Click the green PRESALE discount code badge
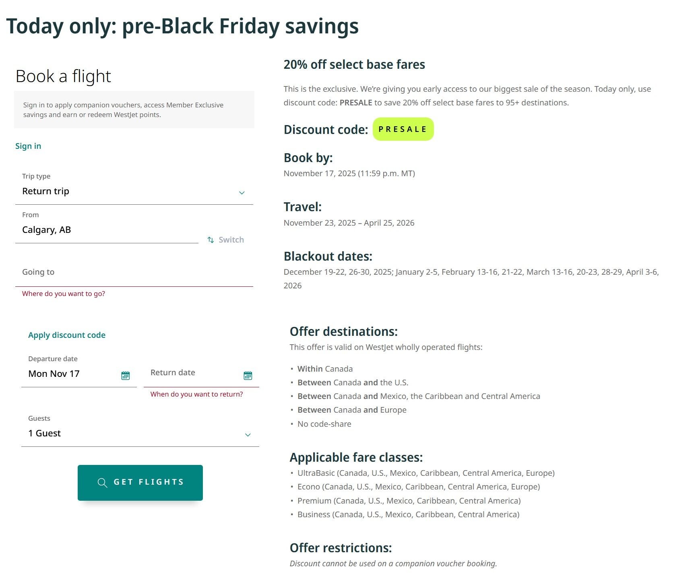The image size is (700, 588). pos(403,129)
